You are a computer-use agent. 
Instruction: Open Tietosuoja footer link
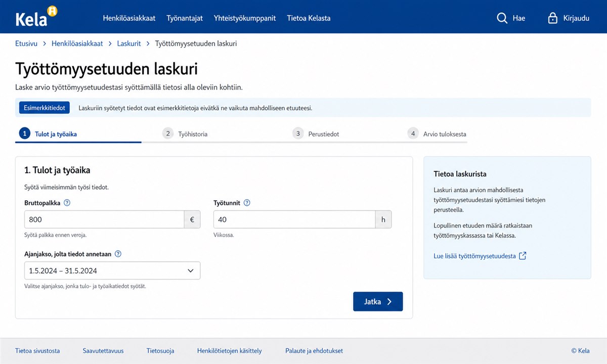(160, 350)
